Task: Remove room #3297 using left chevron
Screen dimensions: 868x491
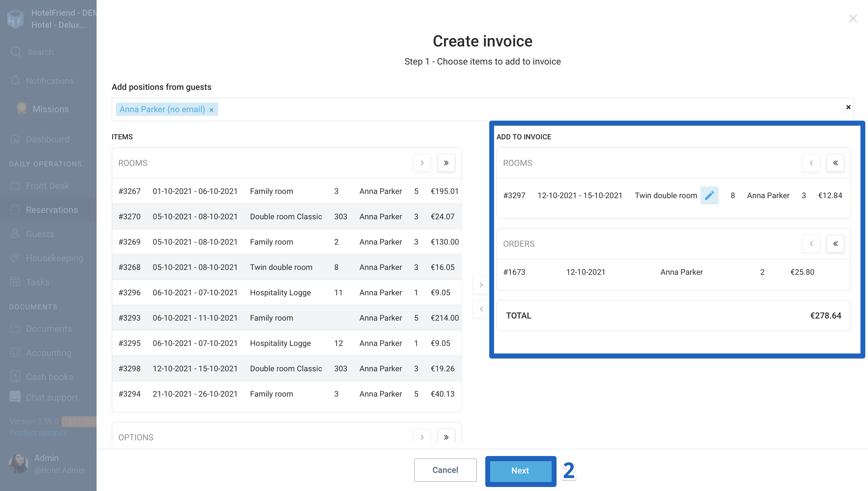Action: (811, 163)
